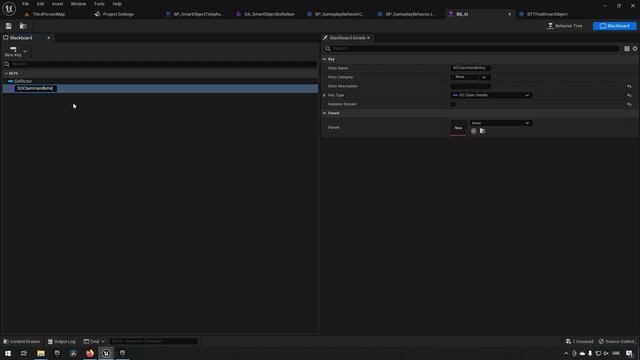Open the Windows Start menu

[x=8, y=353]
